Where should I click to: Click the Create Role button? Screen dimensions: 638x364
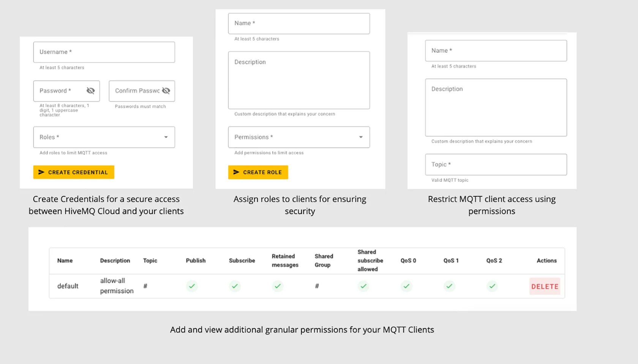pos(258,172)
